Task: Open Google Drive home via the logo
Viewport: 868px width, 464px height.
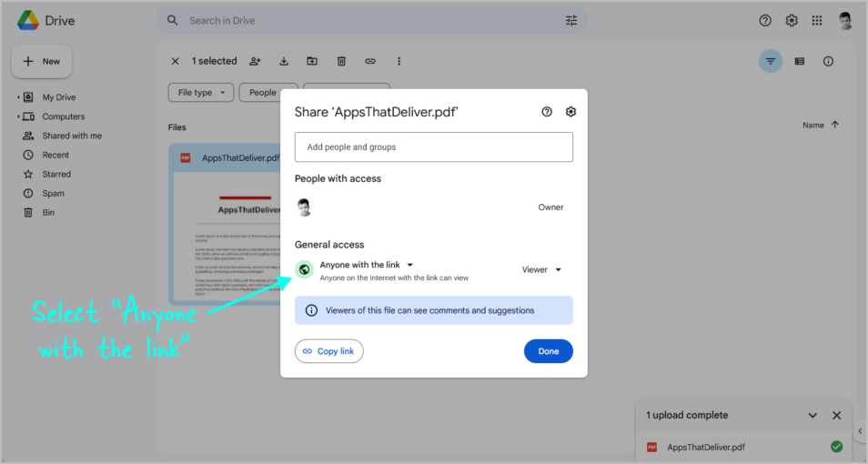Action: [45, 21]
